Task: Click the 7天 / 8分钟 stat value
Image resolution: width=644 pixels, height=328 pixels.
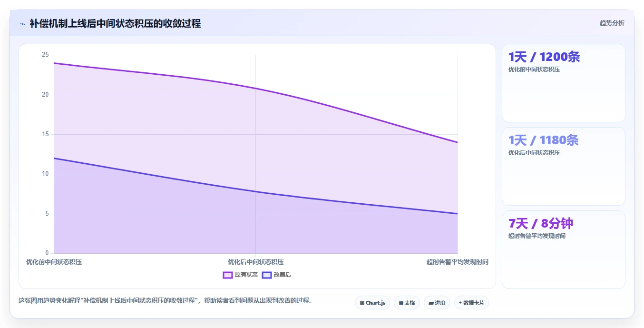Action: pos(541,224)
